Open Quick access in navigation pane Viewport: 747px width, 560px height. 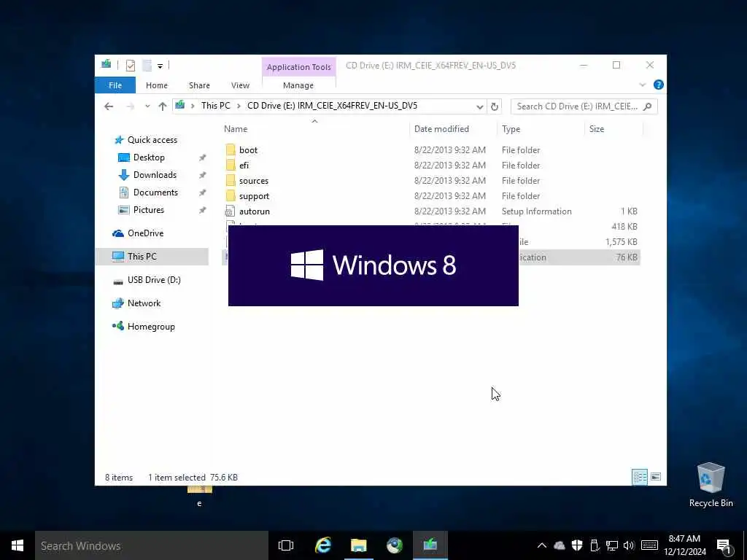(x=152, y=139)
